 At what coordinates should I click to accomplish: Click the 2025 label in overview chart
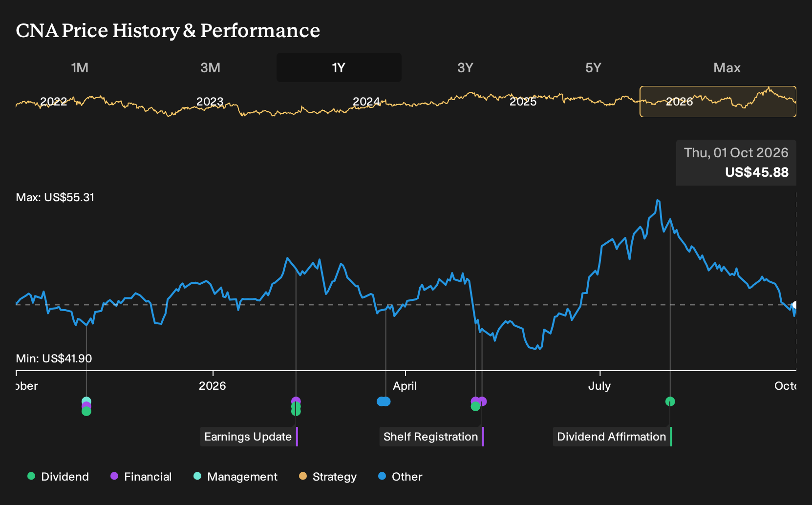tap(523, 102)
